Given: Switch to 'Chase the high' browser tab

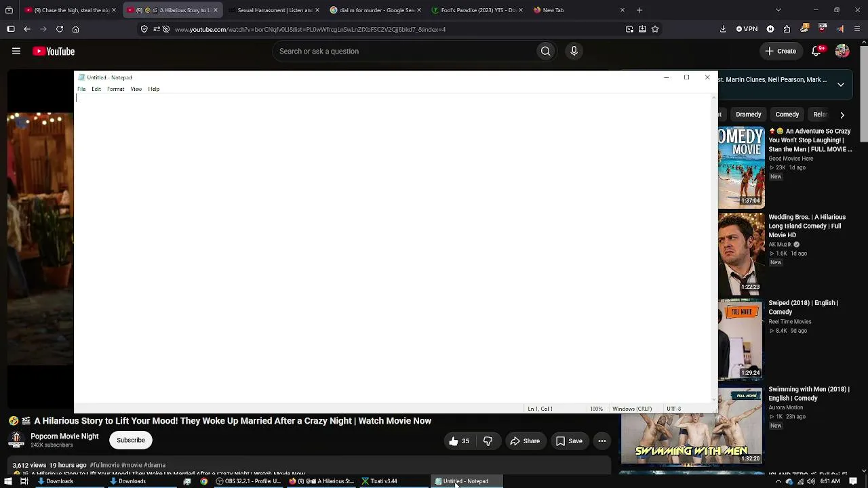Looking at the screenshot, I should point(70,10).
